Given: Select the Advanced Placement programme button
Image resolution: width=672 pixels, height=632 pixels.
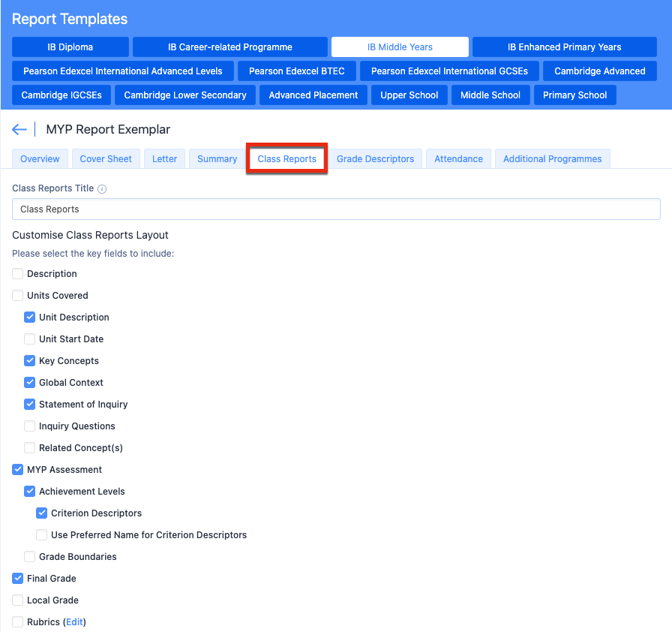Looking at the screenshot, I should click(313, 95).
